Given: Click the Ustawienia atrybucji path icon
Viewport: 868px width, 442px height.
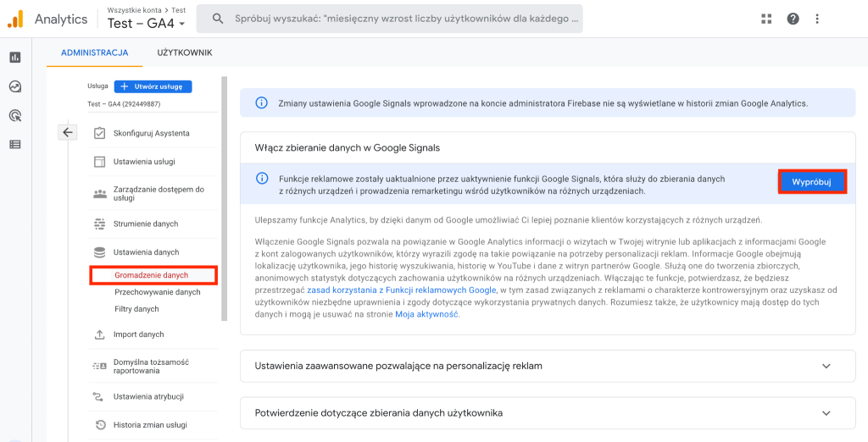Looking at the screenshot, I should tap(100, 396).
